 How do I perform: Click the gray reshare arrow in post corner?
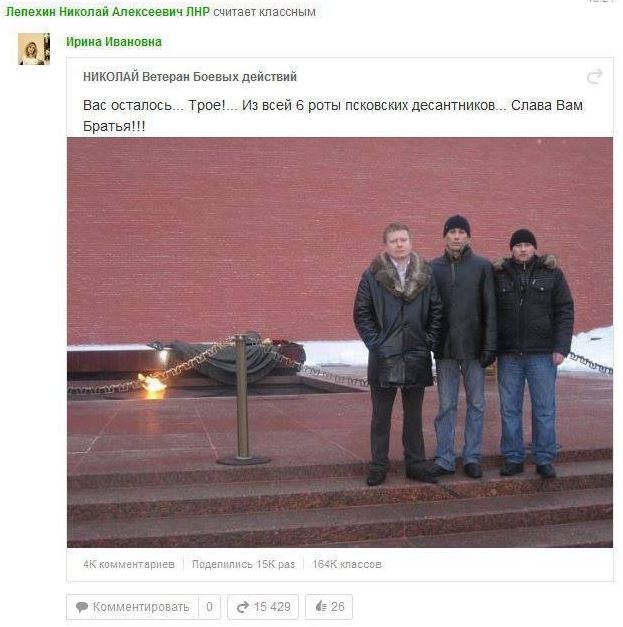[x=595, y=76]
